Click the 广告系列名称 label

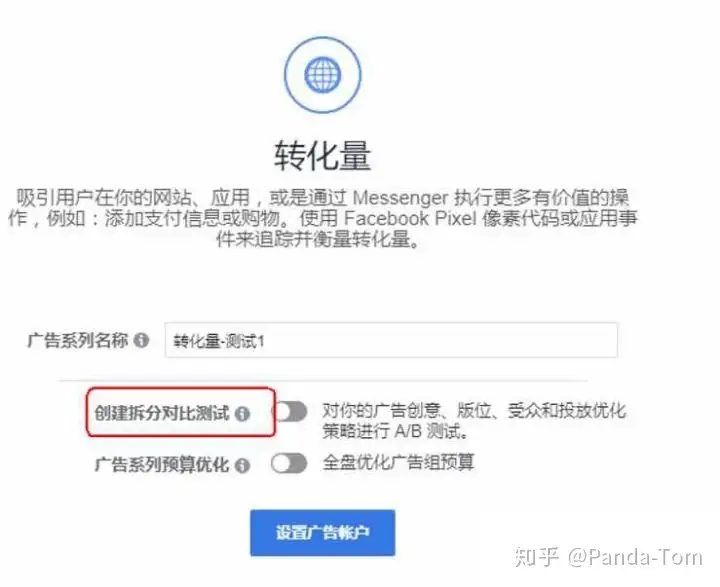pos(77,340)
